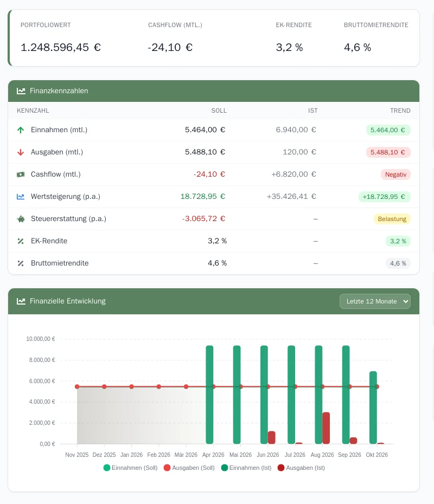Click the top card Cashflow value -24,10 €
This screenshot has height=504, width=434.
170,48
